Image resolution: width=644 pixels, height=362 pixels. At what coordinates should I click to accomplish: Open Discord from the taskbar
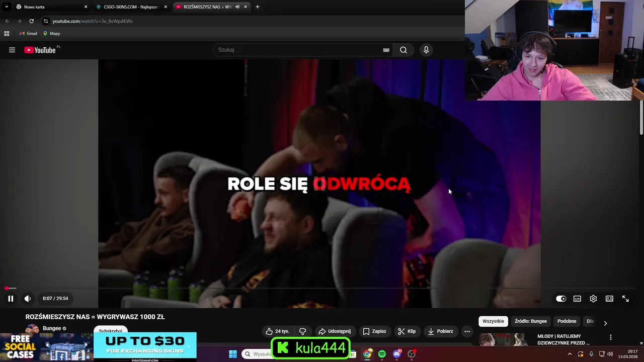[397, 354]
